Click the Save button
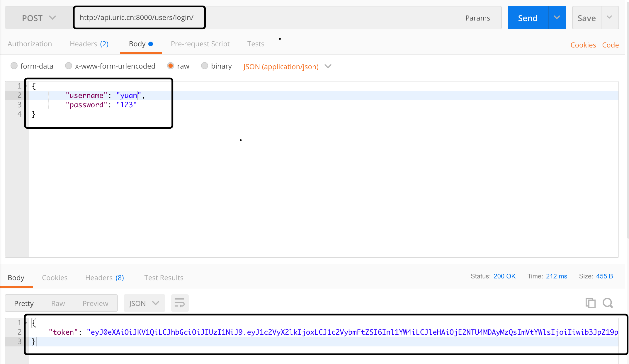Image resolution: width=629 pixels, height=364 pixels. (586, 18)
